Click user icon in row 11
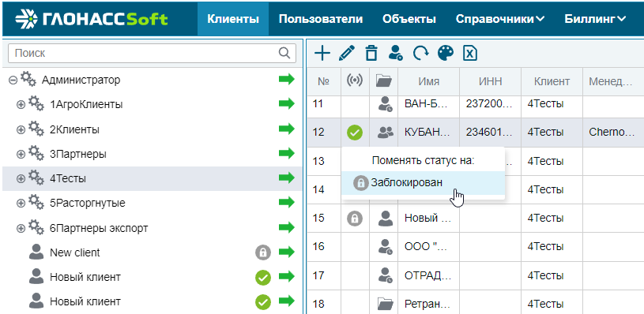The width and height of the screenshot is (644, 314). 386,104
